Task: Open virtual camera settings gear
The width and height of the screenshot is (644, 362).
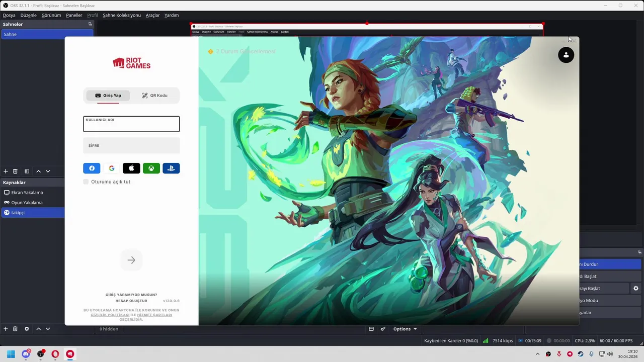Action: coord(636,289)
